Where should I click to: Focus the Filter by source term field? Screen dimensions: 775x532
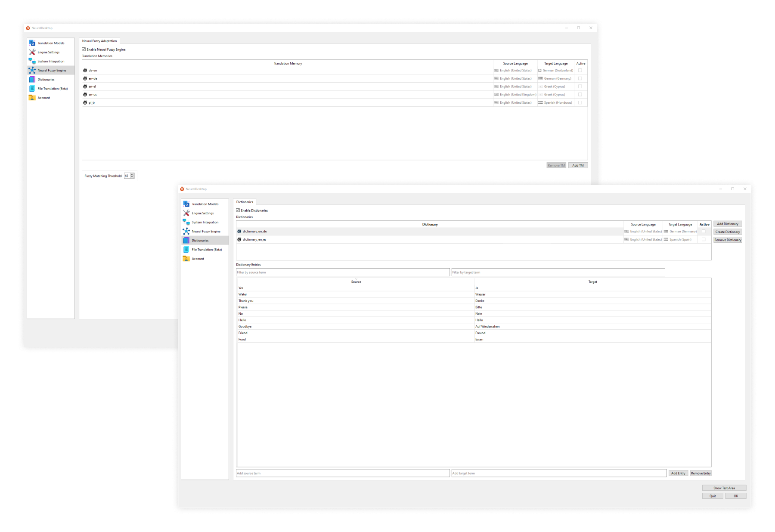coord(343,272)
